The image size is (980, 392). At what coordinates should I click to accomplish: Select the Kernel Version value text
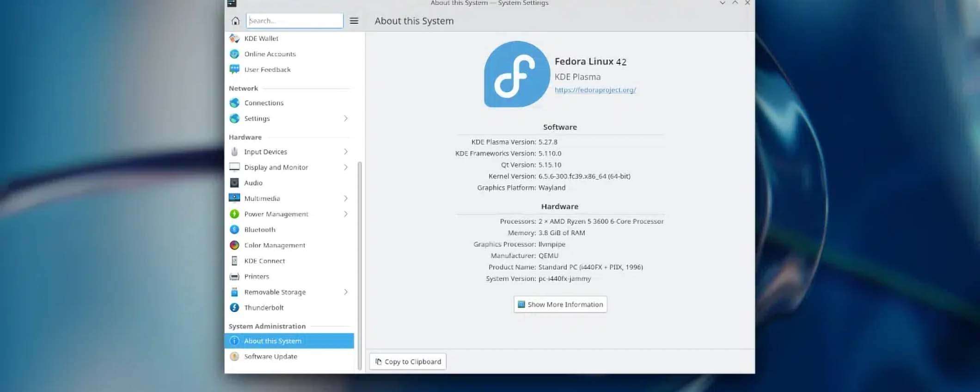tap(584, 176)
